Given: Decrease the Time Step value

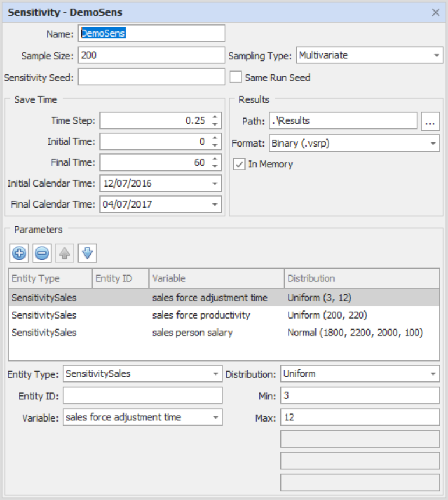Looking at the screenshot, I should (215, 124).
